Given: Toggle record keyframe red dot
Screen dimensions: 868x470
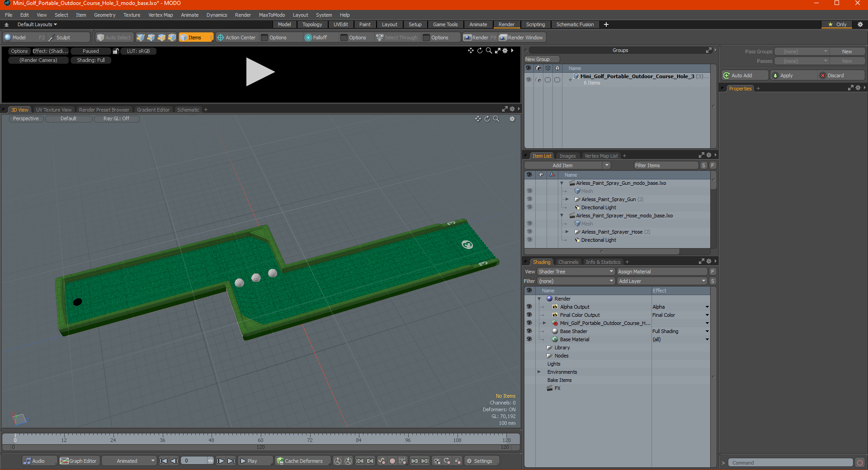Looking at the screenshot, I should tap(392, 461).
